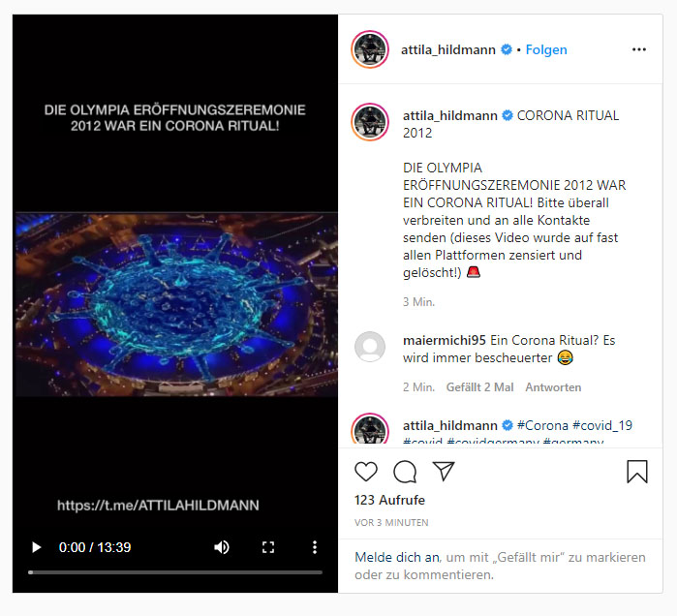Click maiermichi95's default avatar icon

370,347
